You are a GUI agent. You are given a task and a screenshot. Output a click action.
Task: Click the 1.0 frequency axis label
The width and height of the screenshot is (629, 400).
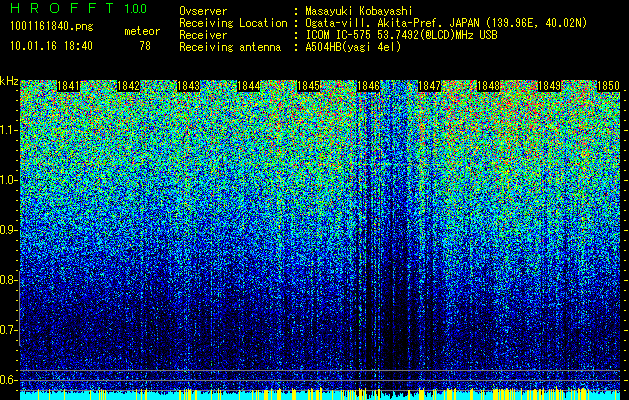(x=7, y=180)
